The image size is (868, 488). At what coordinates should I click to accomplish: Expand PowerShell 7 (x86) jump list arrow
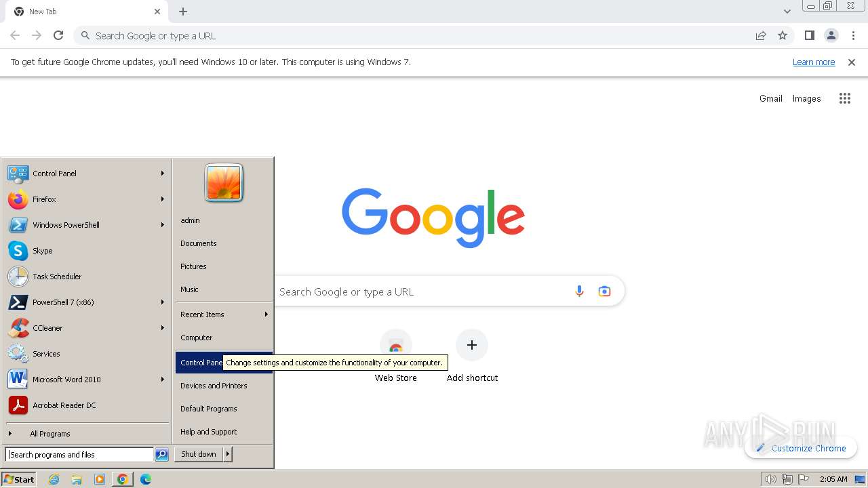(163, 302)
